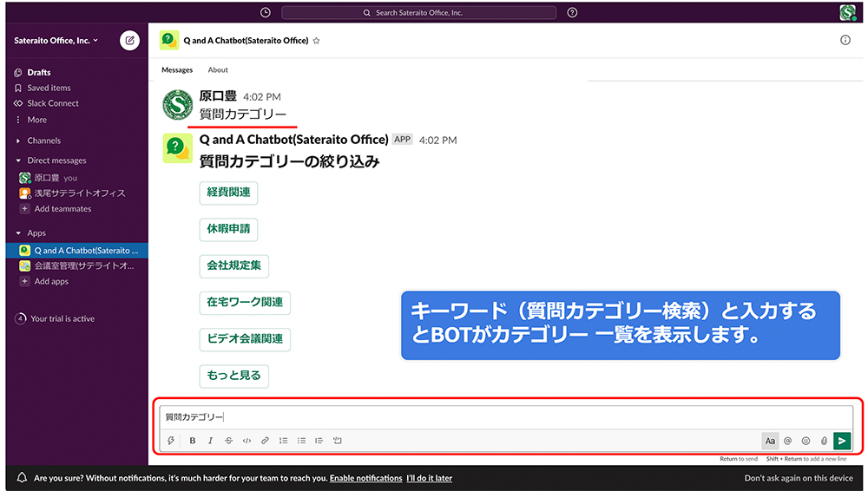
Task: Click the notification bell icon in banner
Action: tap(23, 478)
